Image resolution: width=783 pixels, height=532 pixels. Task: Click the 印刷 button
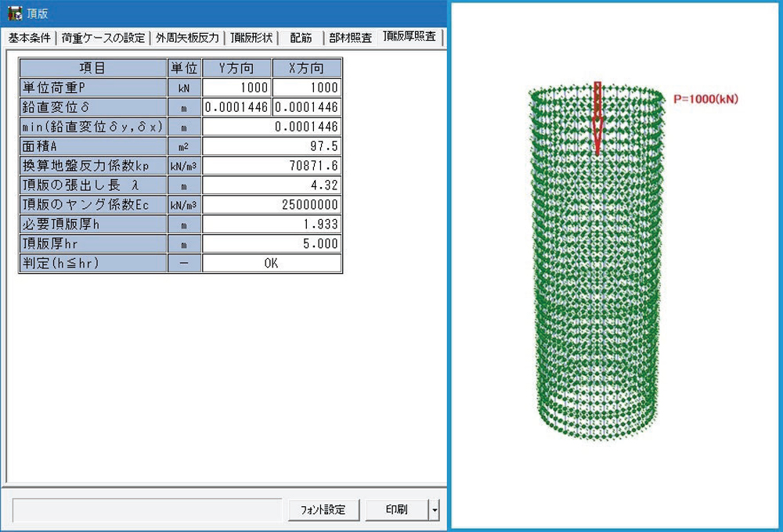click(x=397, y=509)
